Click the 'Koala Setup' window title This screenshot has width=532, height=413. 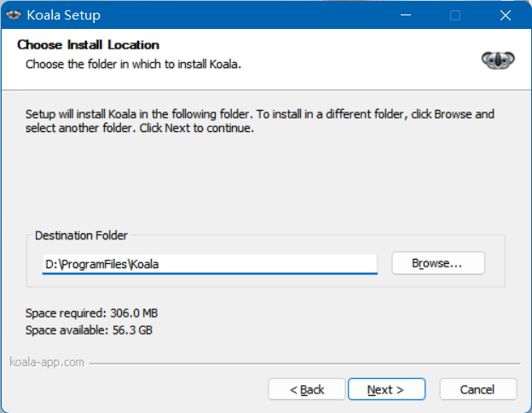pos(63,15)
